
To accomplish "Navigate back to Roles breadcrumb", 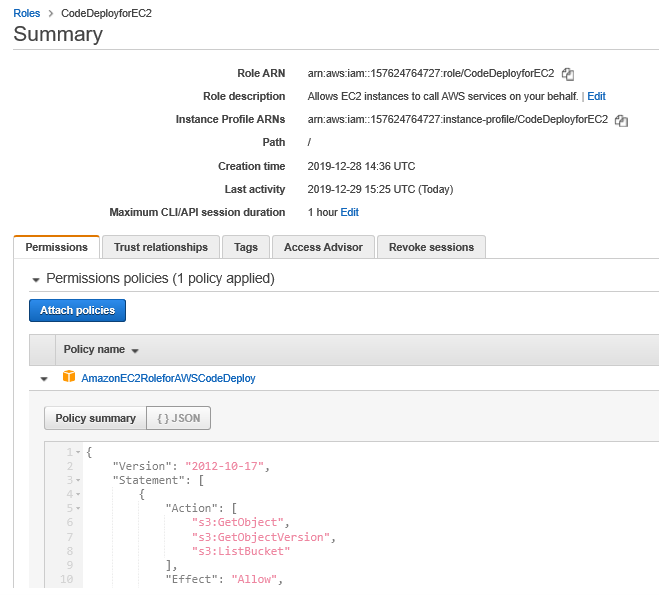I will pyautogui.click(x=26, y=13).
